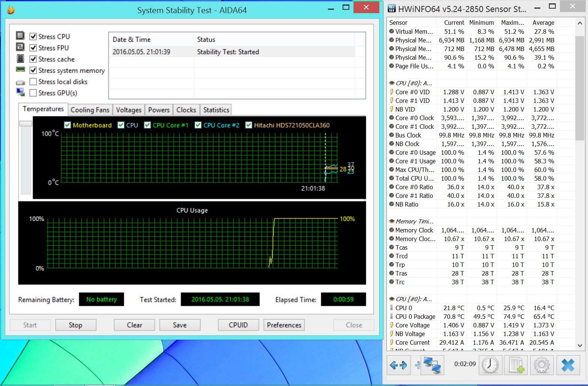Click the HWiNFO64 title bar app icon
The width and height of the screenshot is (588, 386).
[x=391, y=9]
